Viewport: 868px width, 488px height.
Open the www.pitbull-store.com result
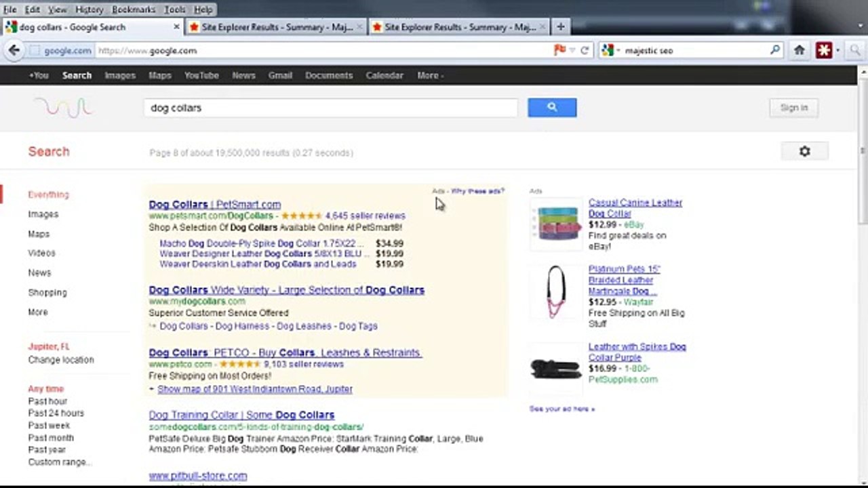click(197, 476)
